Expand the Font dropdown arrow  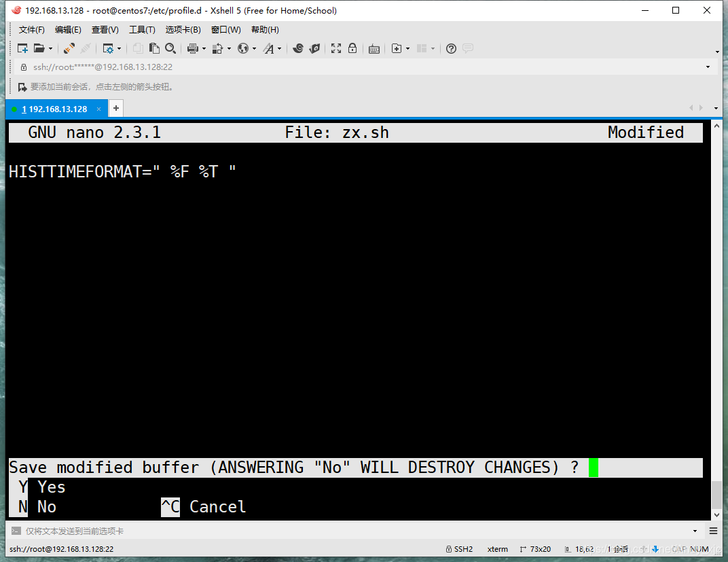point(279,49)
